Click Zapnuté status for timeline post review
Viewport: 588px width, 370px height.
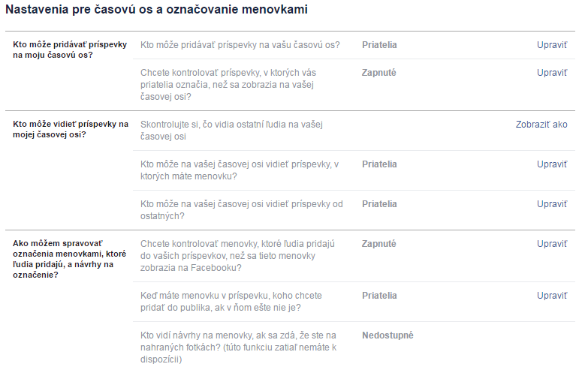(x=378, y=73)
